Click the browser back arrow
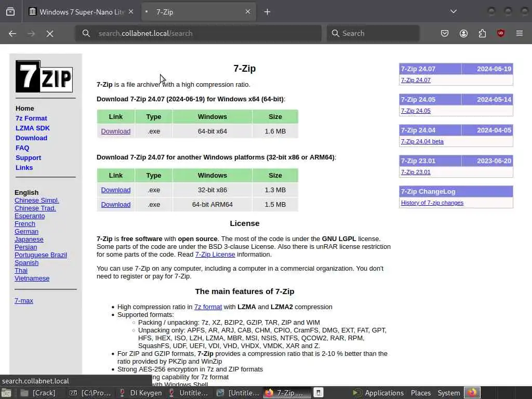The height and width of the screenshot is (399, 532). point(12,33)
